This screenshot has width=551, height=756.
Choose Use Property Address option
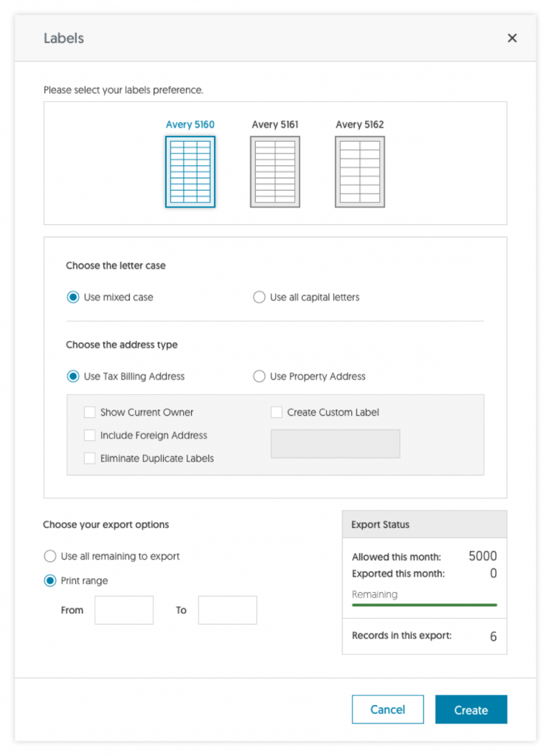click(x=259, y=376)
